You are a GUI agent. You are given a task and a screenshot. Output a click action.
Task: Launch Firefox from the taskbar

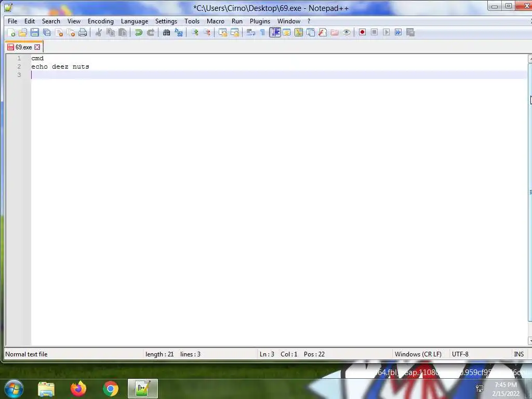point(78,389)
